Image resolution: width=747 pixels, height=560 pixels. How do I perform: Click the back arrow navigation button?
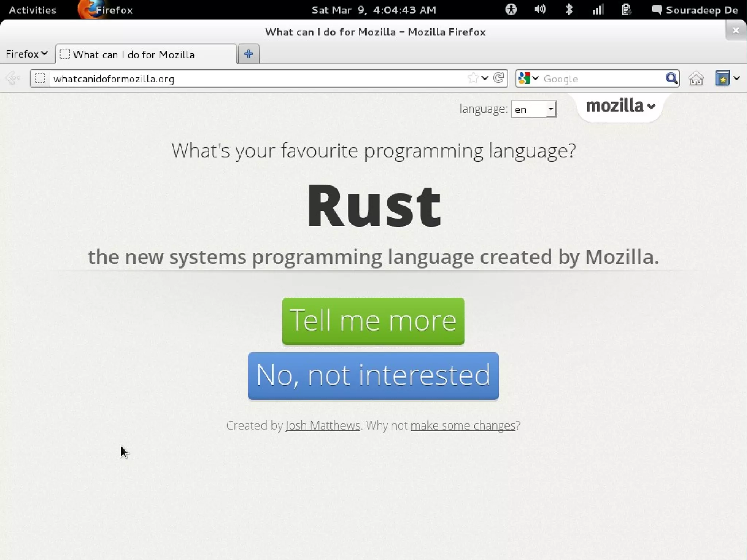pos(13,78)
